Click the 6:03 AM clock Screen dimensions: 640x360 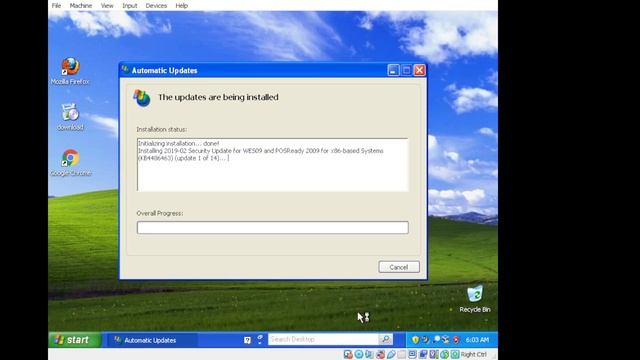[x=477, y=340]
